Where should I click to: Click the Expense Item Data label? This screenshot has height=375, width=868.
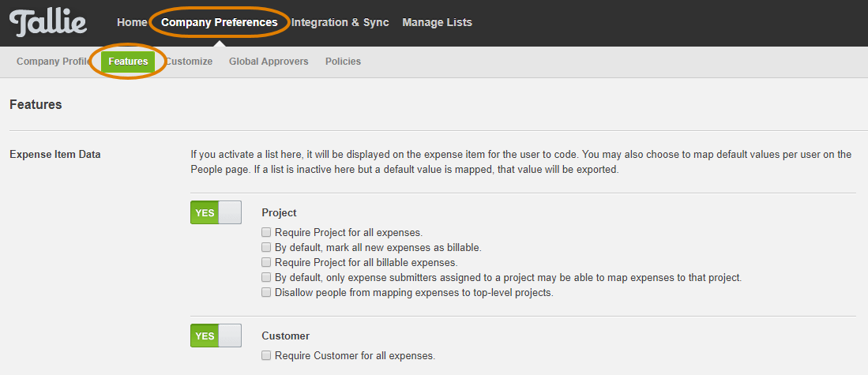coord(55,154)
